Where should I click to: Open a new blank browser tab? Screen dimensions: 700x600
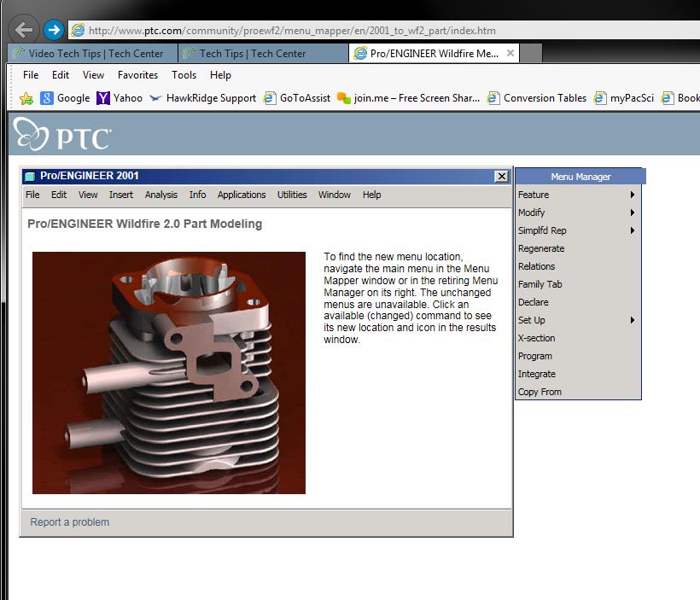531,54
